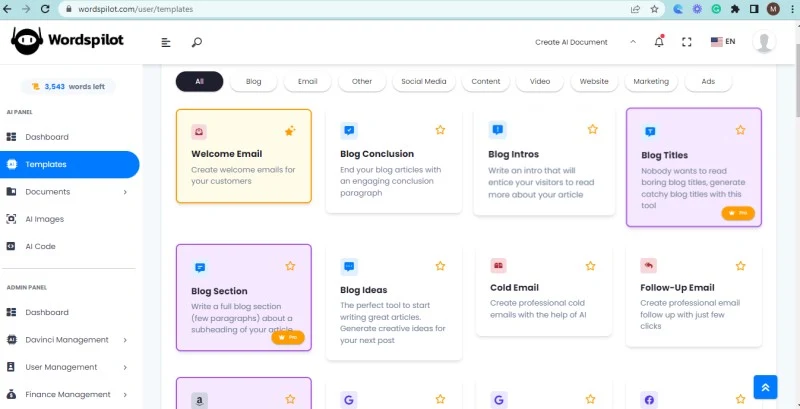Click the Blog Titles template icon
800x409 pixels.
(x=650, y=131)
